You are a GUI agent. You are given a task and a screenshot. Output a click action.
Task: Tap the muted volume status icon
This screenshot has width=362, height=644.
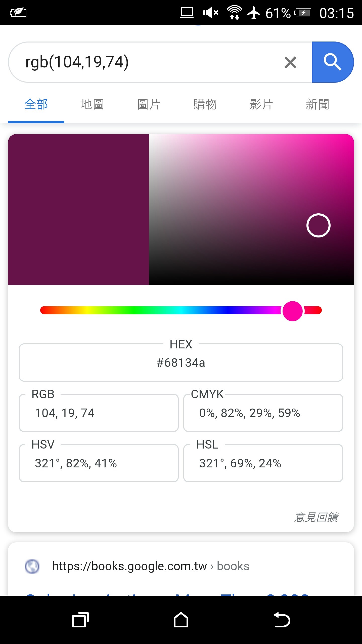coord(211,13)
